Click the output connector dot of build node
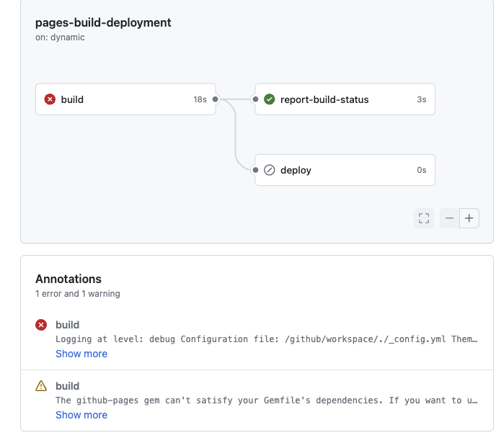 coord(215,99)
